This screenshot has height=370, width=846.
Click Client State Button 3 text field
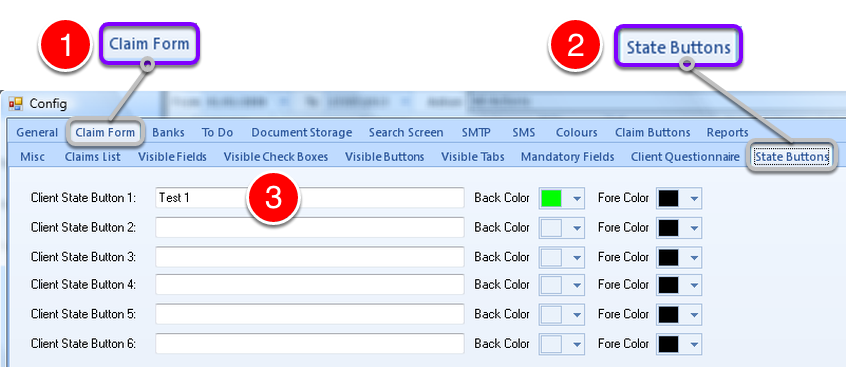310,257
